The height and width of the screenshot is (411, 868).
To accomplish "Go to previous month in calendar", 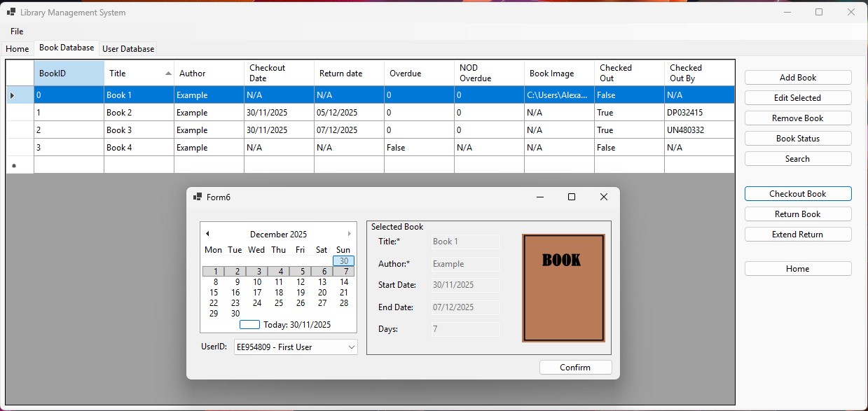I will 207,234.
